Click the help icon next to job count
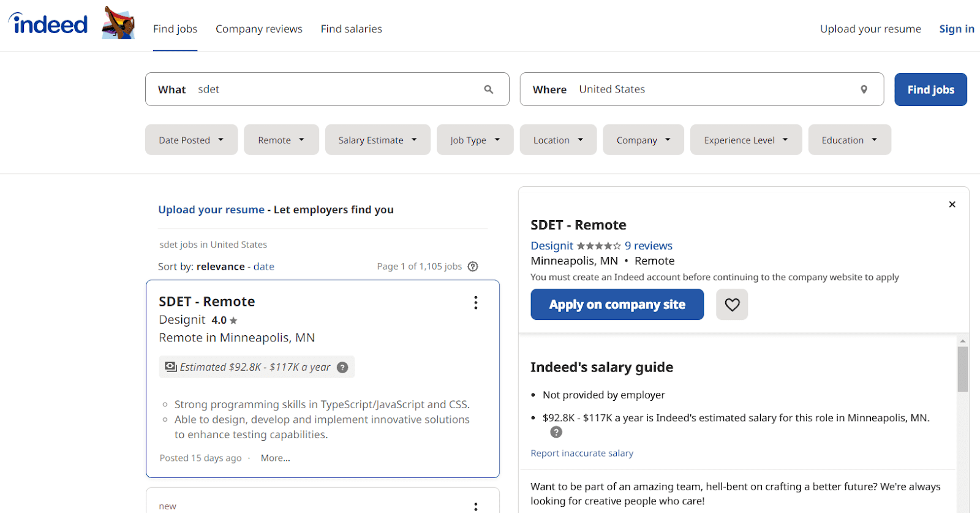 pos(473,267)
